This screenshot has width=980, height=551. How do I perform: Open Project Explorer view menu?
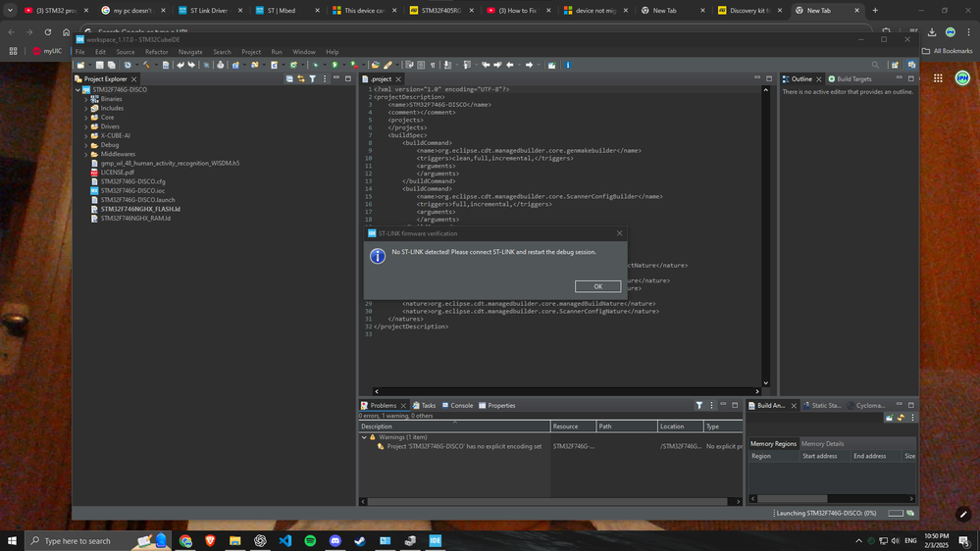(325, 78)
